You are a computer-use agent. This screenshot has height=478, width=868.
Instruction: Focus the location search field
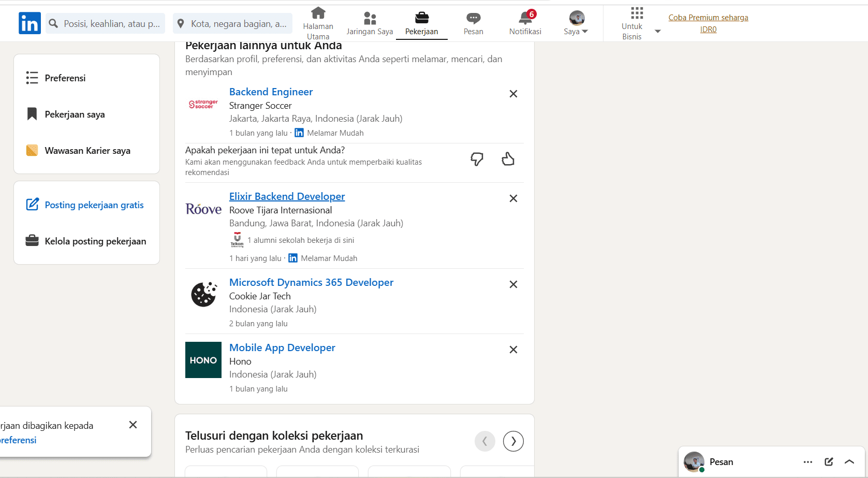(x=233, y=23)
